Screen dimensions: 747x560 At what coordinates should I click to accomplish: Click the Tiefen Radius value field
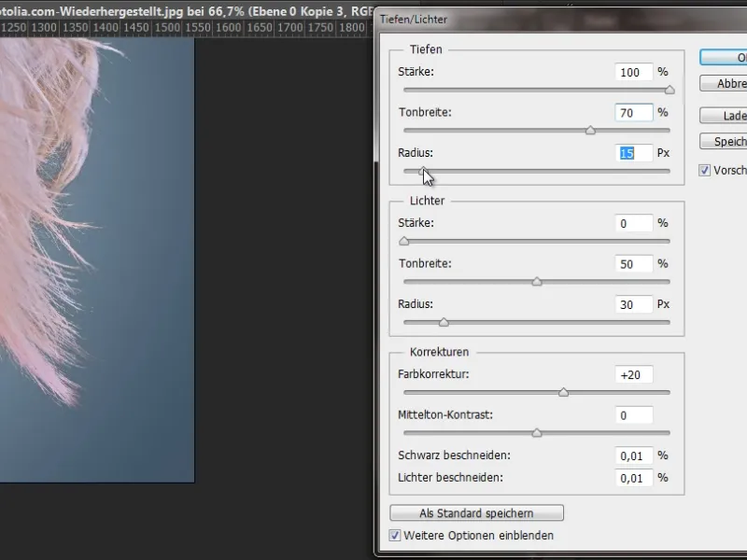point(634,153)
